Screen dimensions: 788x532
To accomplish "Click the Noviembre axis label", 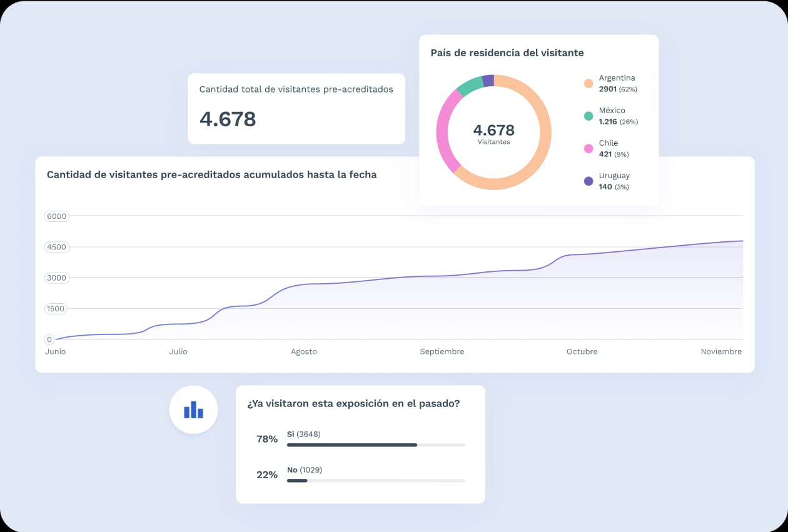I will [721, 351].
